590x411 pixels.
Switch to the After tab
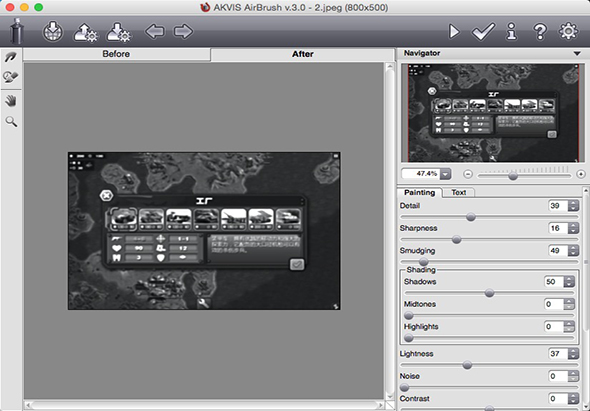(x=303, y=54)
